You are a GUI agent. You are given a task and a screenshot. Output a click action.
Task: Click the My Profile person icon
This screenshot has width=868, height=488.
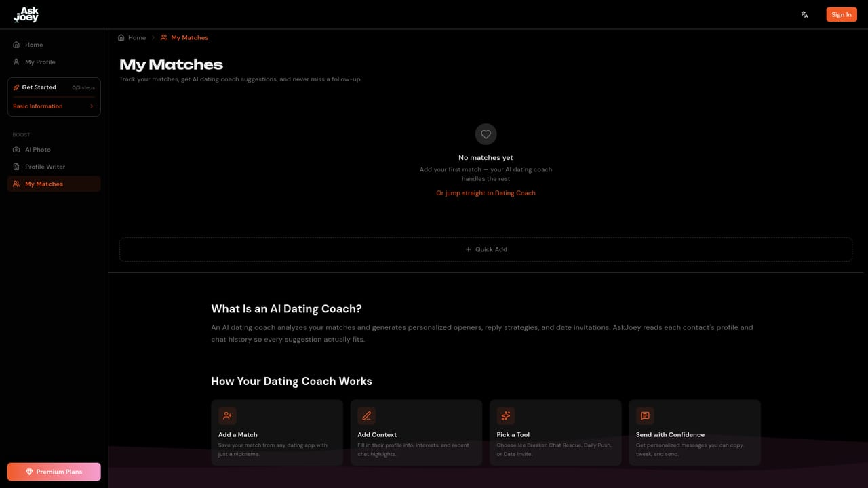point(16,62)
